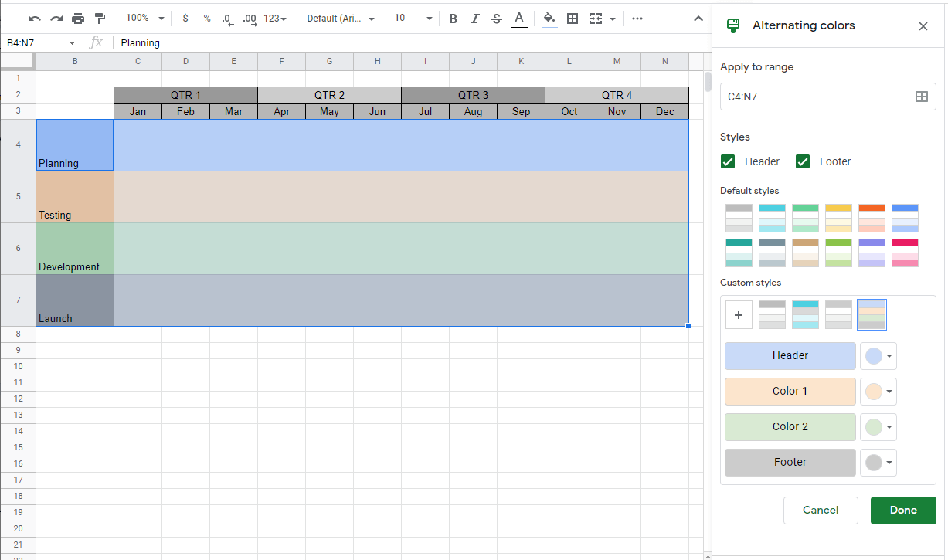The height and width of the screenshot is (560, 948).
Task: Select the Strikethrough formatting icon
Action: click(x=496, y=17)
